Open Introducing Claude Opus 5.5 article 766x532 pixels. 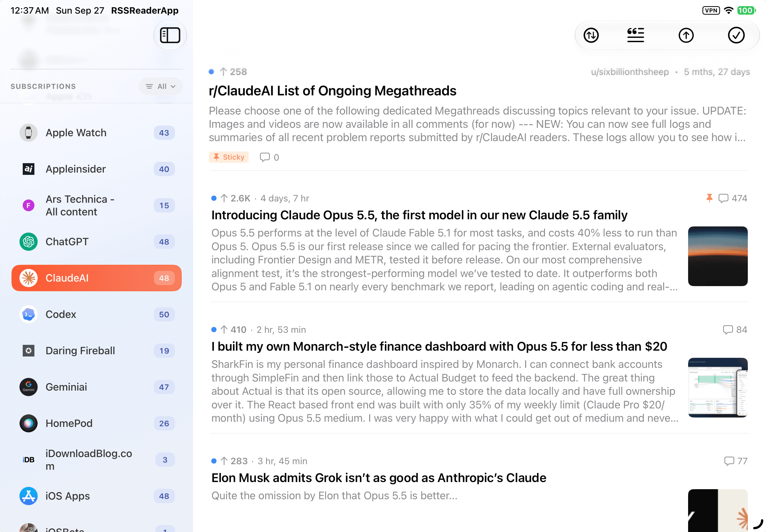419,215
